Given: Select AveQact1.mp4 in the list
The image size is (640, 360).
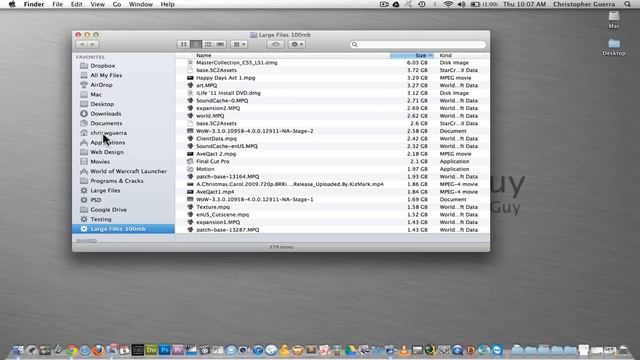Looking at the screenshot, I should pos(332,192).
